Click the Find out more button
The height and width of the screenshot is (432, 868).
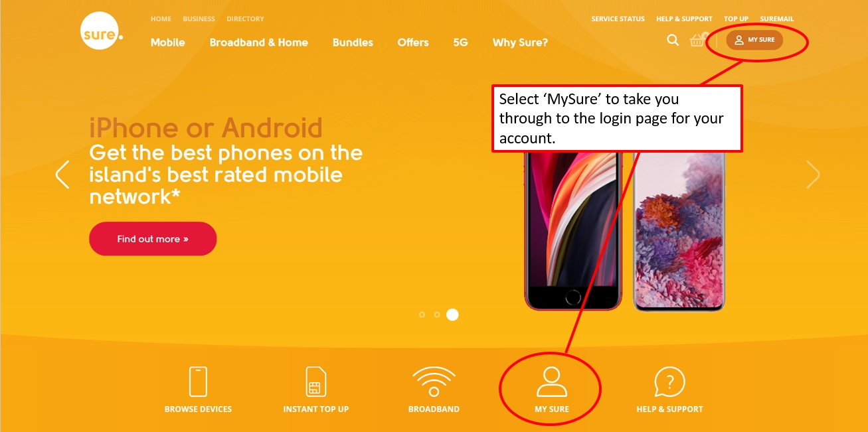pyautogui.click(x=153, y=239)
